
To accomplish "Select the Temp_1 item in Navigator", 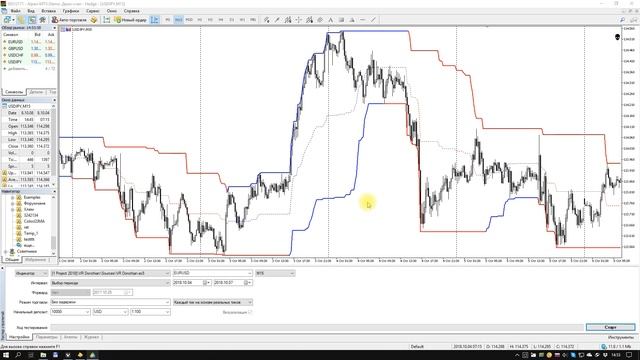I will point(31,233).
